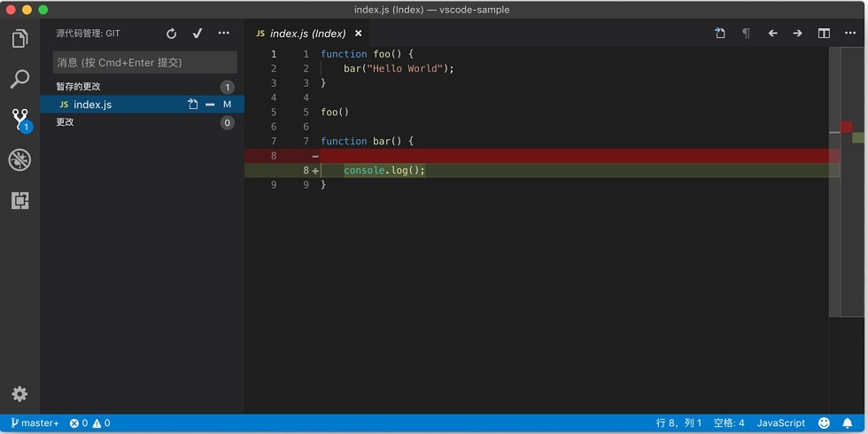Open file icon in editor toolbar

point(719,34)
